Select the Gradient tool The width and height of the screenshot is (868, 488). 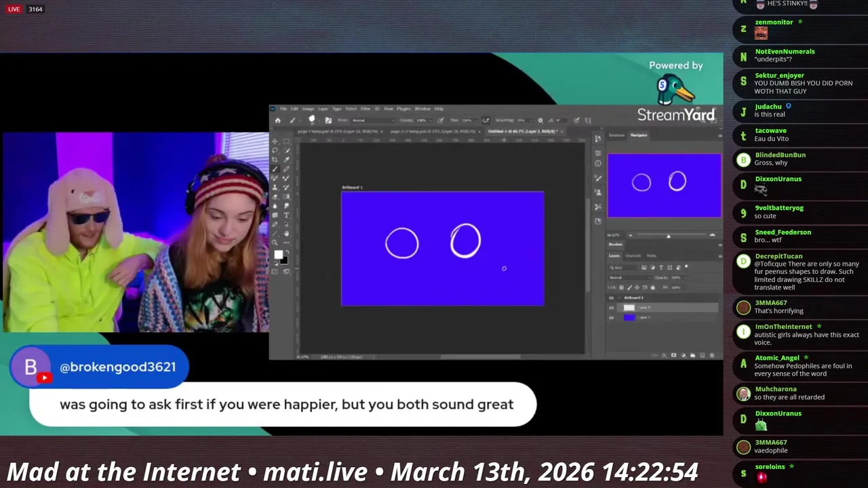286,197
